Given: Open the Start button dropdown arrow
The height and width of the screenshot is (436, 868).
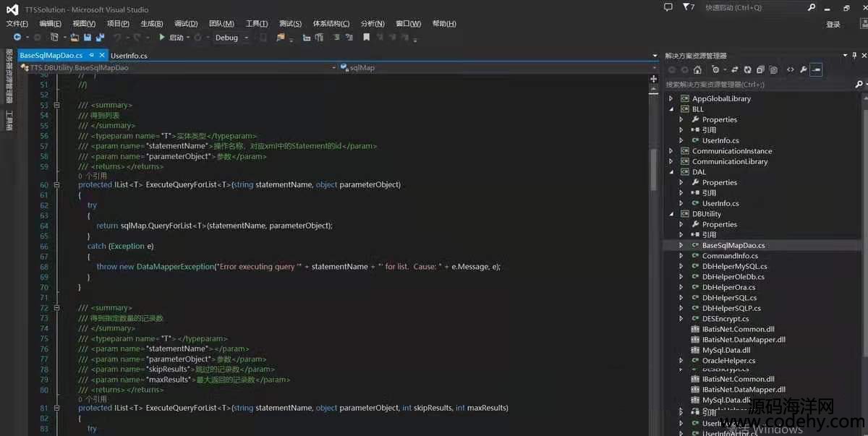Looking at the screenshot, I should (x=188, y=38).
